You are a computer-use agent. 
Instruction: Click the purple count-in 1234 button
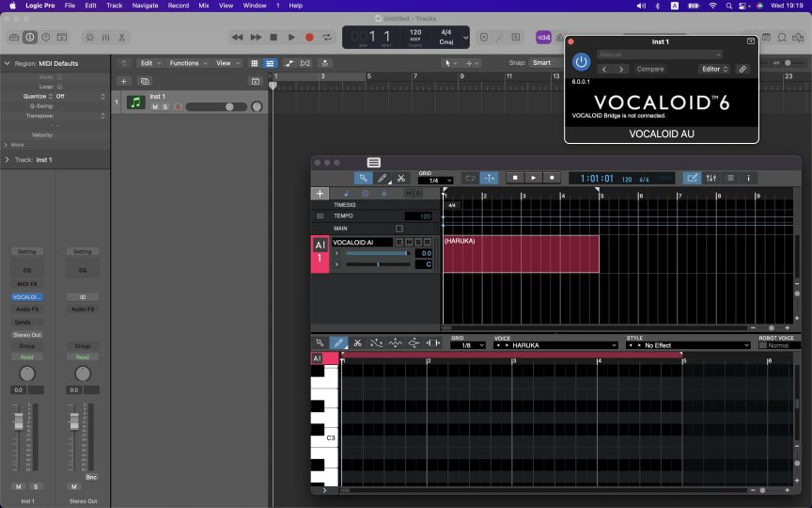click(543, 38)
